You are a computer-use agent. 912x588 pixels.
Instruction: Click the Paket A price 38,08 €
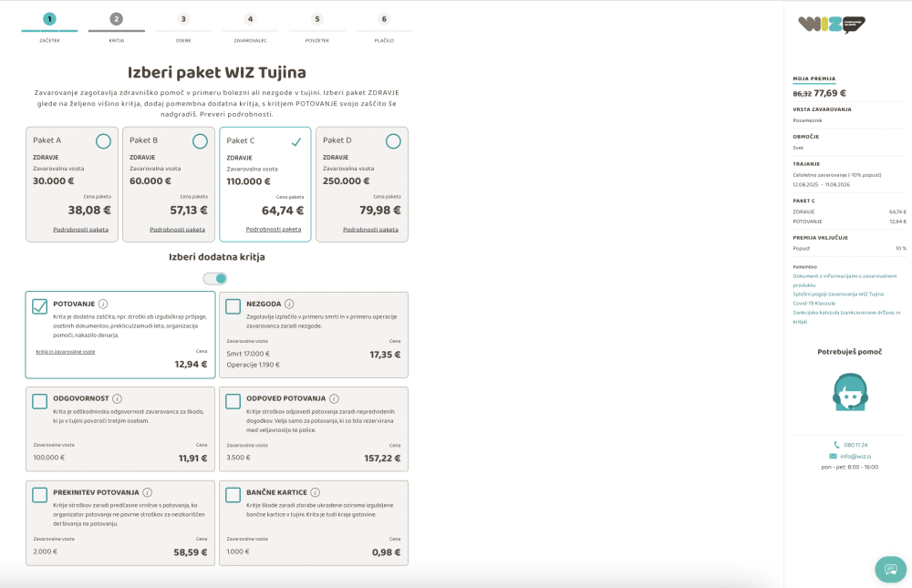tap(89, 210)
